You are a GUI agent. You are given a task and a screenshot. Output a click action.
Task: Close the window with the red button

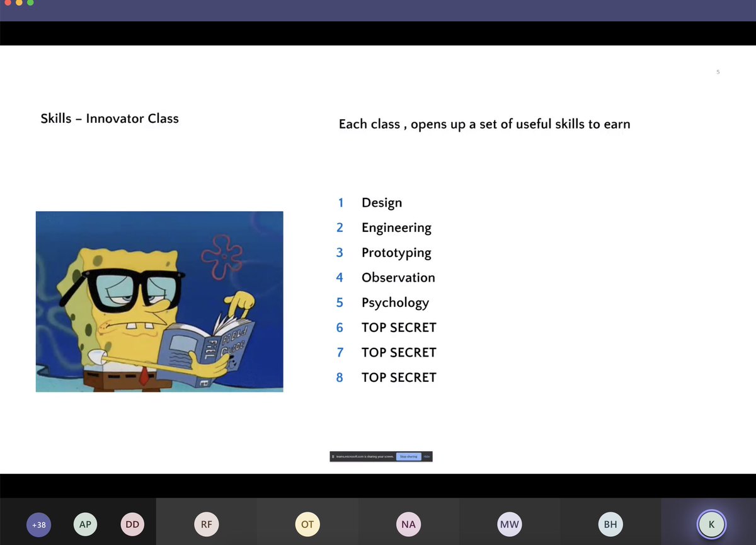[x=8, y=3]
